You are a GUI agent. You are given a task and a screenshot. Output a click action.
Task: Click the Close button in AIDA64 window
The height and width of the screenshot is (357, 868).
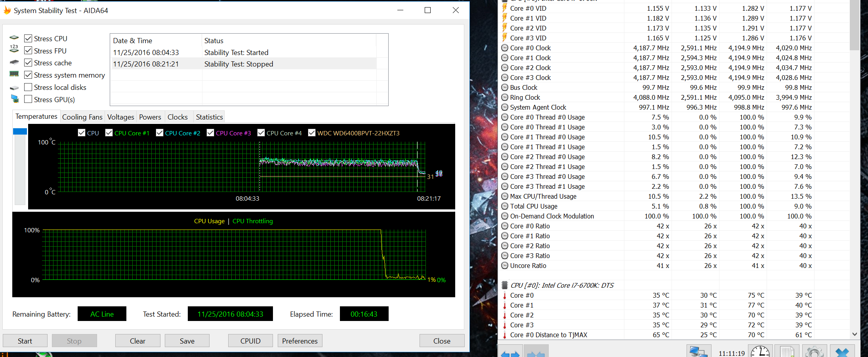pyautogui.click(x=442, y=341)
